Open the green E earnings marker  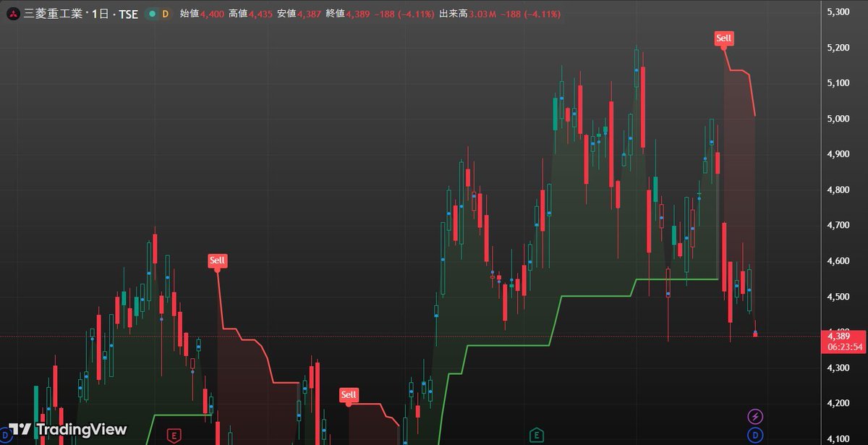537,435
